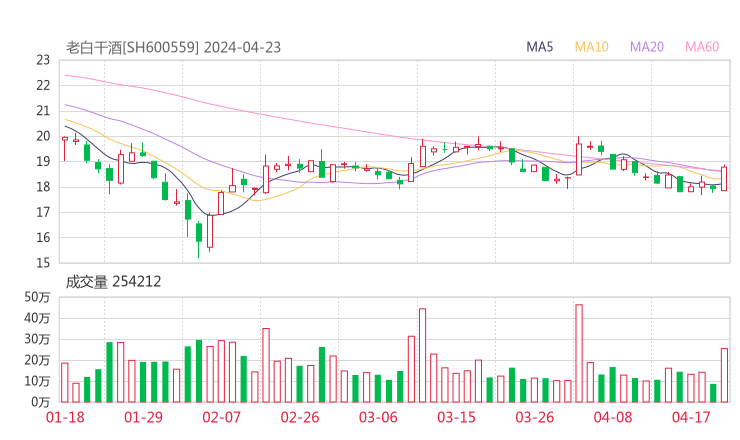
Task: Click the 18 price axis label
Action: pyautogui.click(x=43, y=187)
